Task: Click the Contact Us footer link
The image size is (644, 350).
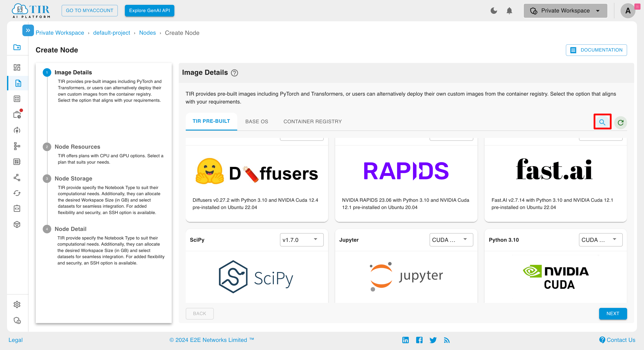Action: coord(617,340)
